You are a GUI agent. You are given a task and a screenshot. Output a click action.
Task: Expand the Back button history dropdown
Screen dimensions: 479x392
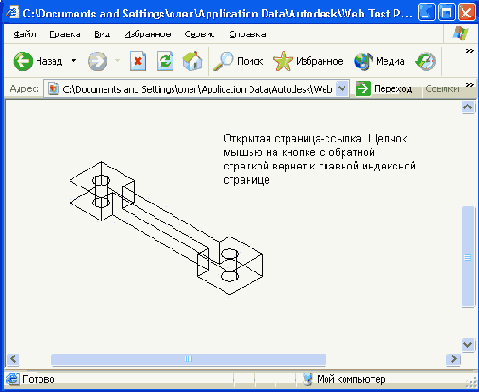click(x=74, y=61)
